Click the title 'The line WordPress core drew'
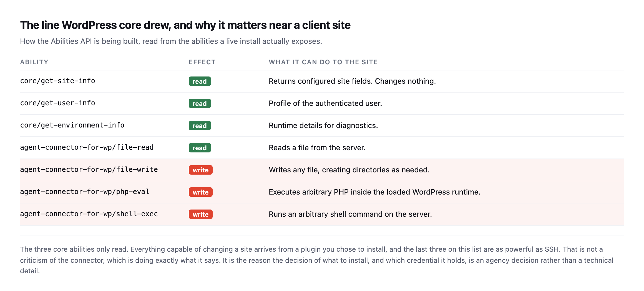This screenshot has height=291, width=644. [185, 25]
